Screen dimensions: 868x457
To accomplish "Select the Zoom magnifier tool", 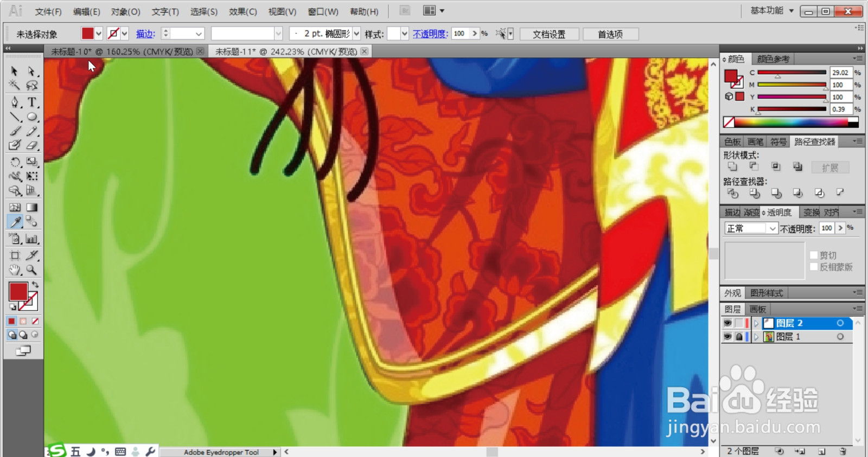I will point(32,270).
